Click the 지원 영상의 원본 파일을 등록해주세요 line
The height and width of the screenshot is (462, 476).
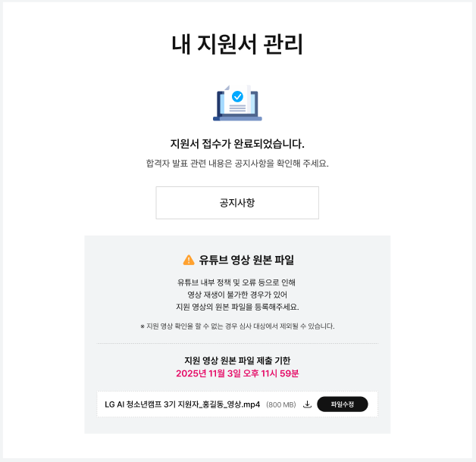tap(237, 307)
